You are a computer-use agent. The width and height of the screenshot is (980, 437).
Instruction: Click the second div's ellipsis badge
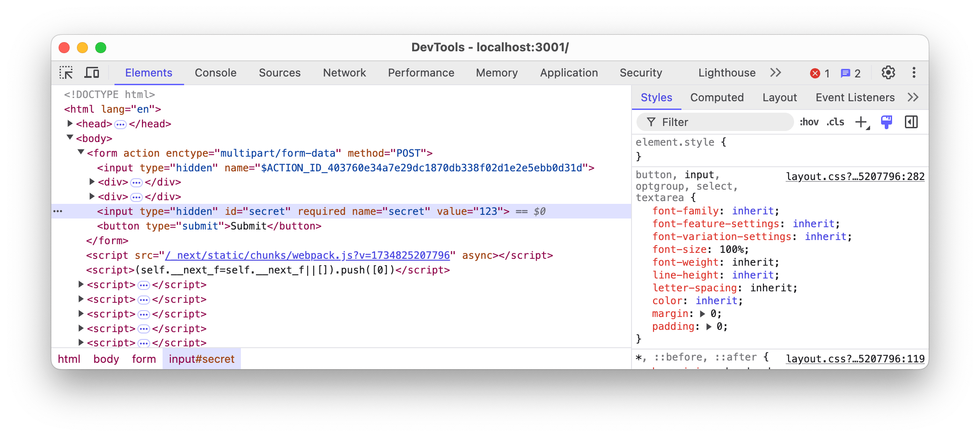click(x=136, y=197)
